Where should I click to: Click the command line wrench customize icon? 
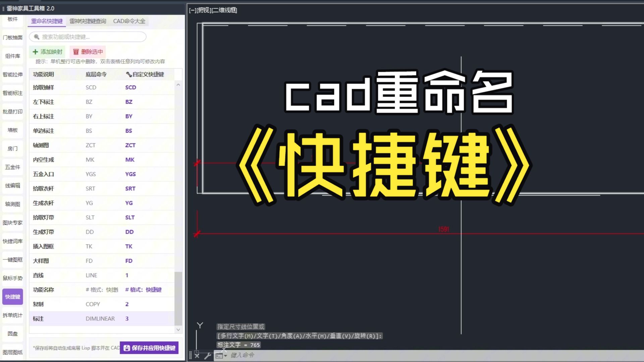(208, 356)
